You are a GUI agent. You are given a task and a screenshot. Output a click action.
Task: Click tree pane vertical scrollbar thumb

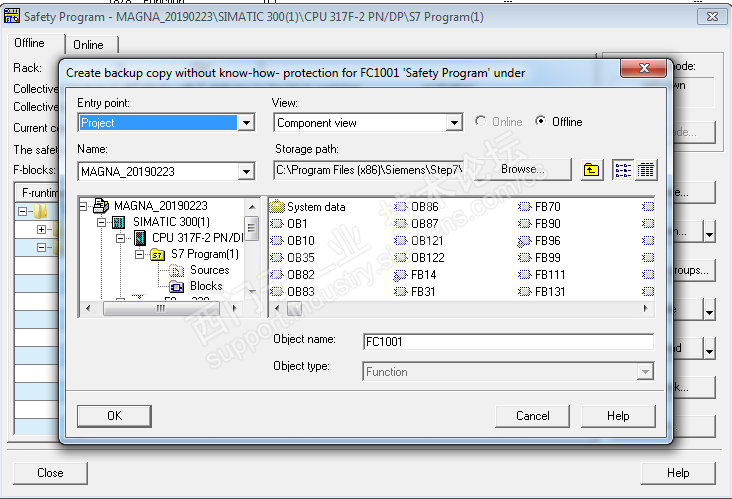click(x=252, y=228)
